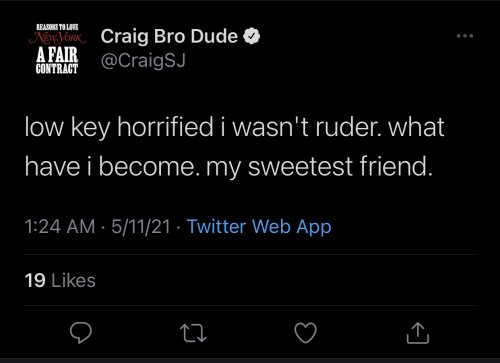This screenshot has width=500, height=363.
Task: Open the Craig Bro Dude display name
Action: pos(169,36)
